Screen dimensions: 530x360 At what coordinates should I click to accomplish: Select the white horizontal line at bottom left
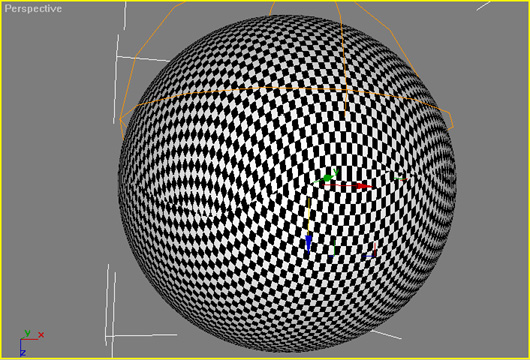[142, 335]
